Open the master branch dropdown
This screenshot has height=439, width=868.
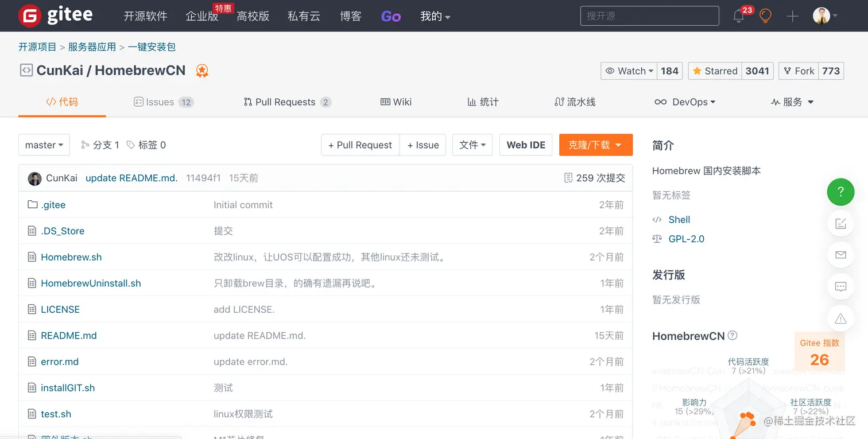tap(44, 145)
